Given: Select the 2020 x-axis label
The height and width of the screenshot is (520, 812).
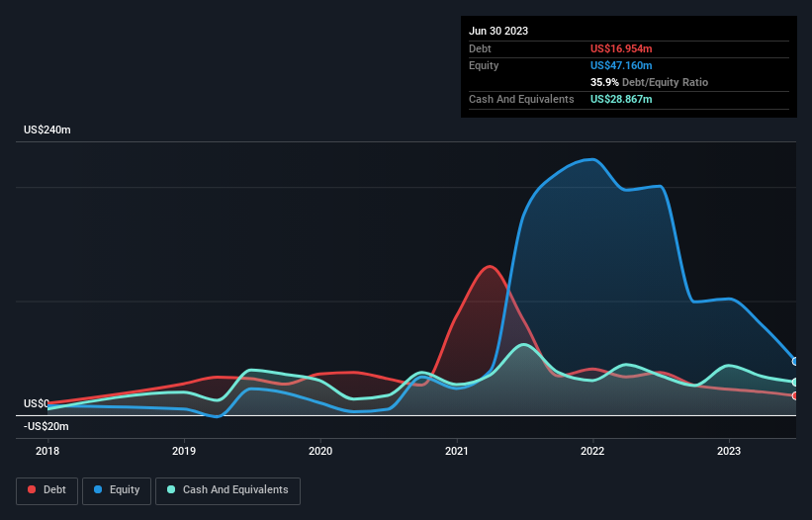Looking at the screenshot, I should [320, 451].
